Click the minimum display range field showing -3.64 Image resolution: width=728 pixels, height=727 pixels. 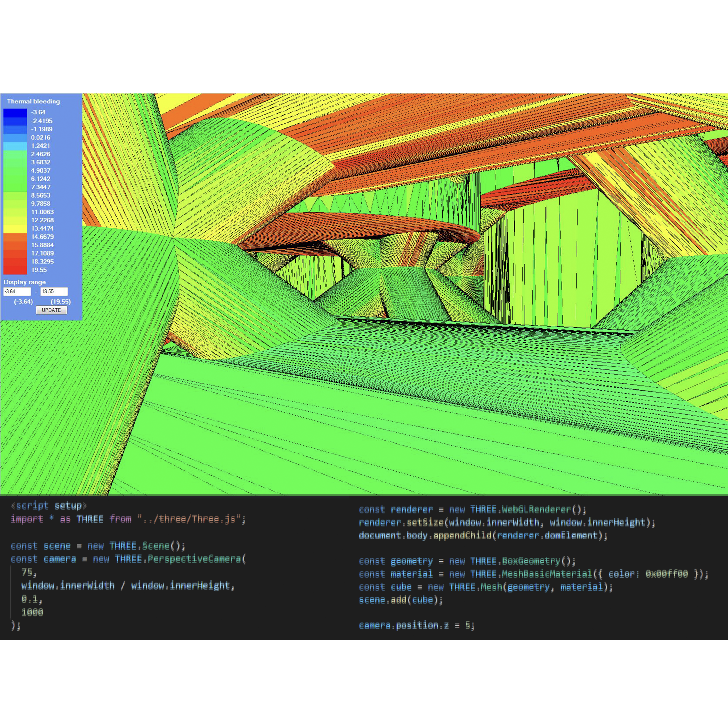coord(17,291)
